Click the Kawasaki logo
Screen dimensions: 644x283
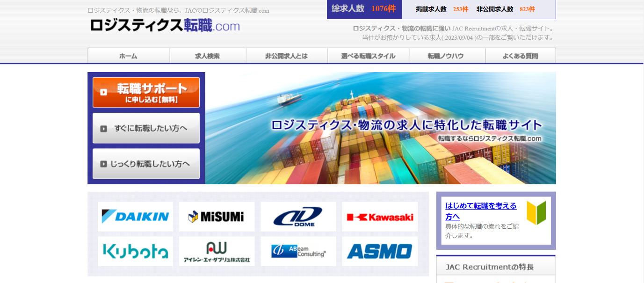[380, 217]
